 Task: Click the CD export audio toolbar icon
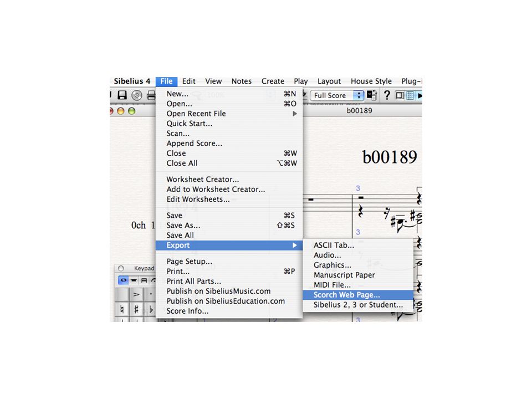tap(137, 95)
